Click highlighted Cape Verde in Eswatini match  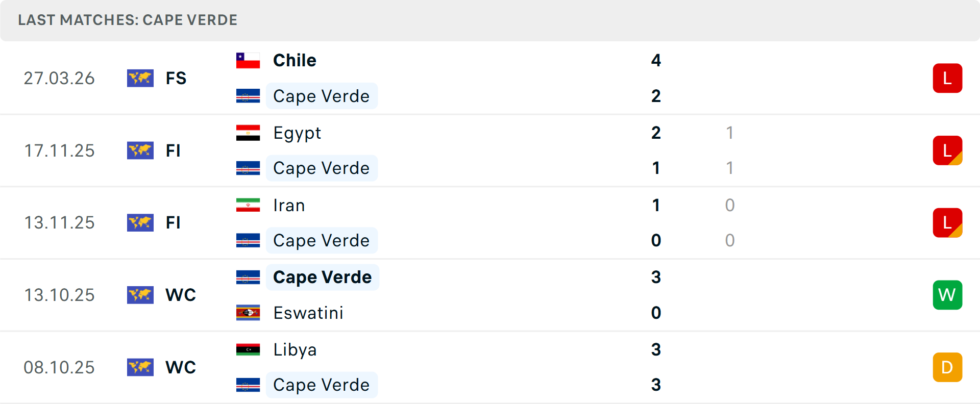(322, 277)
